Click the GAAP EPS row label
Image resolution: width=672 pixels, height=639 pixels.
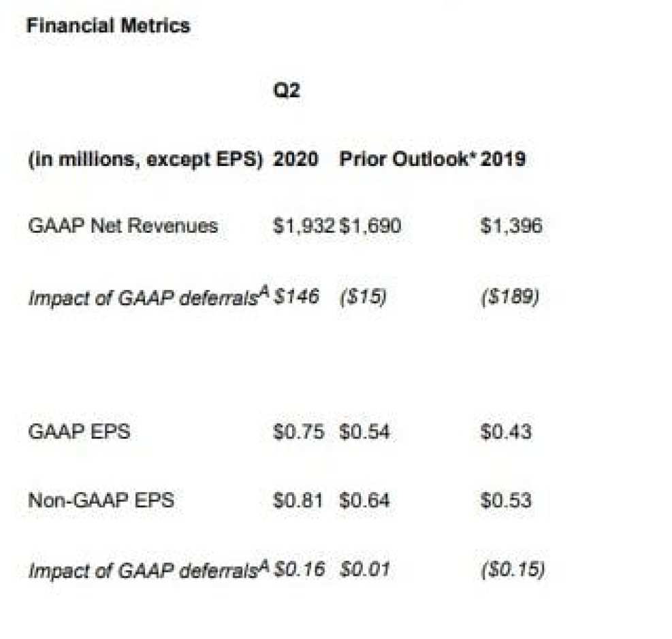78,431
